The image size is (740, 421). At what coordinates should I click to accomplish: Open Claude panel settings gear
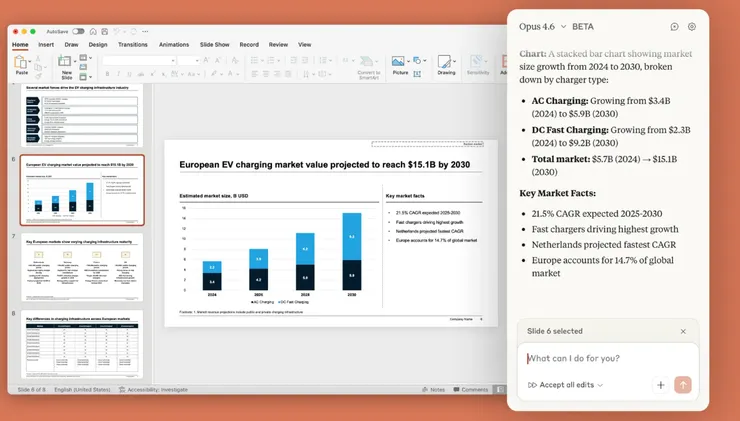coord(692,27)
